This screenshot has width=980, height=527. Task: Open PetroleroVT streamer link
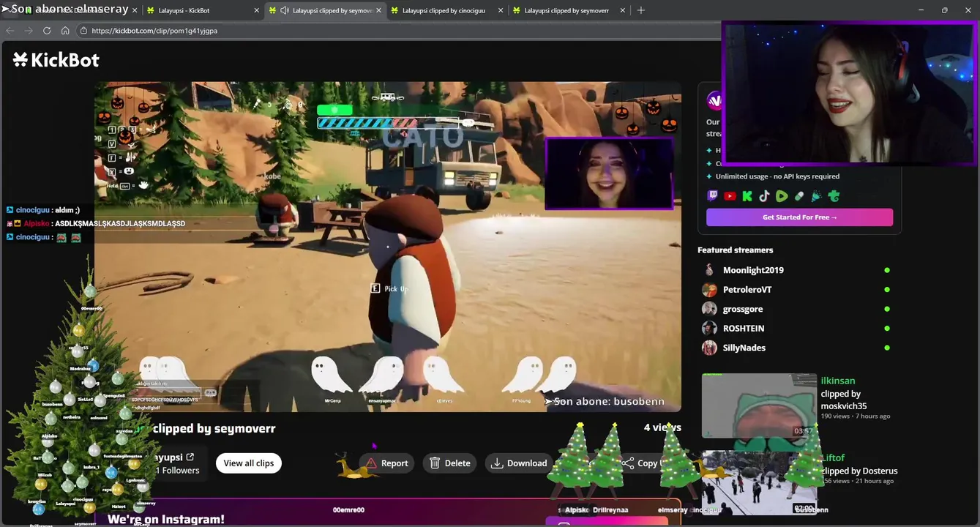(x=747, y=289)
